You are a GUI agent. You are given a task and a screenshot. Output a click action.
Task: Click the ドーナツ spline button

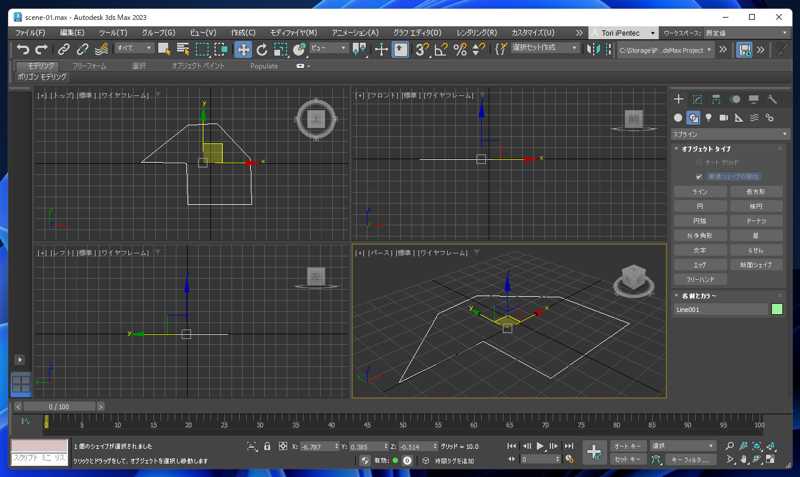point(756,221)
